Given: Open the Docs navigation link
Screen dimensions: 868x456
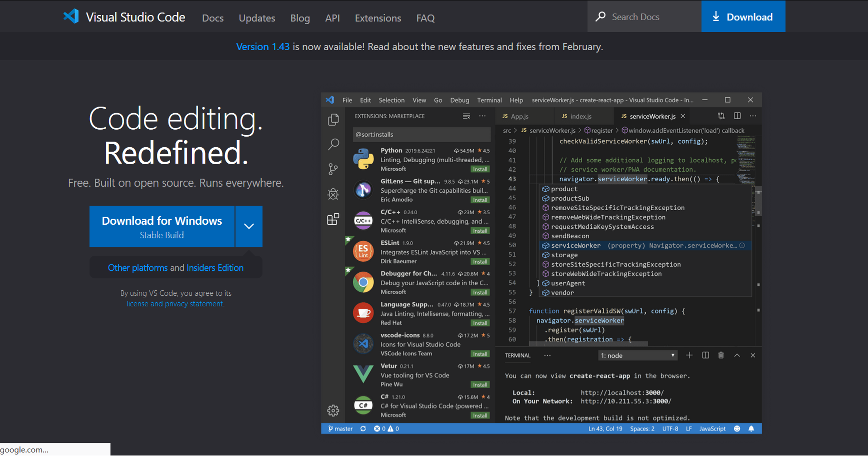Looking at the screenshot, I should coord(212,18).
